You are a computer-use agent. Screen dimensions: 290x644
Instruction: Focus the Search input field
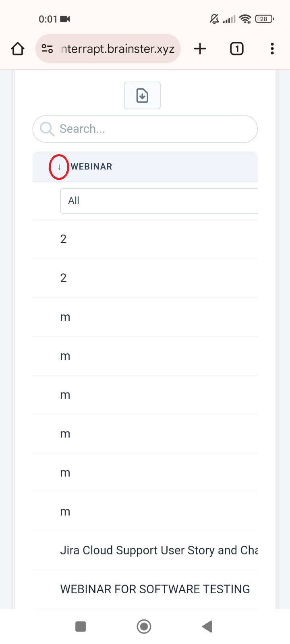153,129
